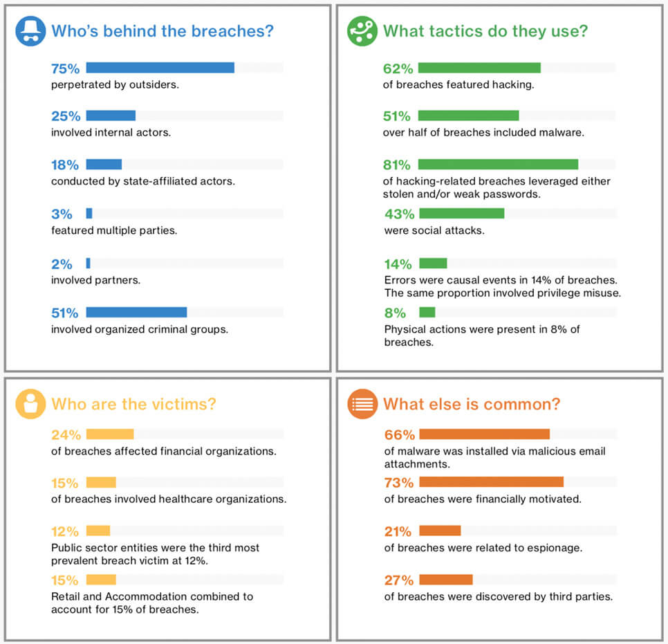Viewport: 668px width, 644px height.
Task: Click the 62% hacking percentage label
Action: [x=398, y=68]
